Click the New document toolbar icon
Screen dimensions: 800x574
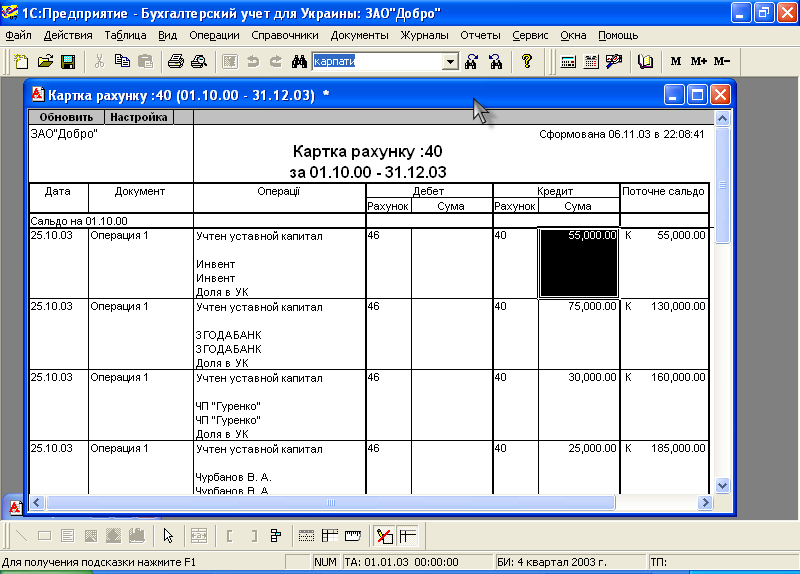tap(21, 62)
